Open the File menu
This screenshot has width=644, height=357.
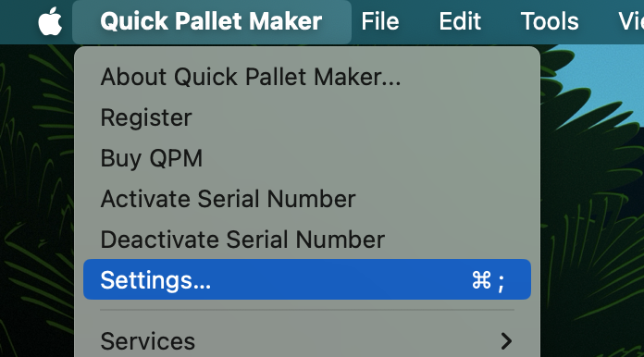[x=380, y=21]
